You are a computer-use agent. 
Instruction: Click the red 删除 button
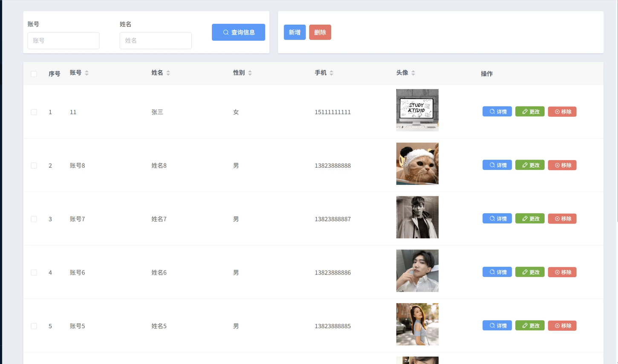click(320, 32)
